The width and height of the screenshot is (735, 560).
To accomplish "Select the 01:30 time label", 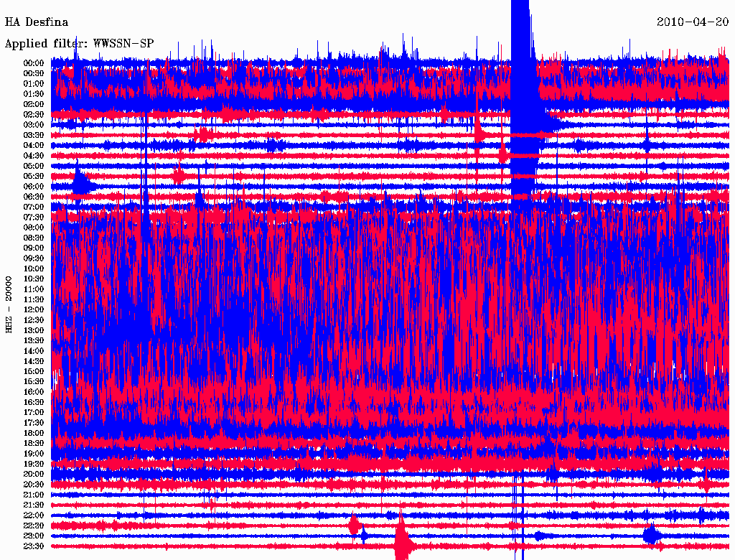I will coord(33,94).
